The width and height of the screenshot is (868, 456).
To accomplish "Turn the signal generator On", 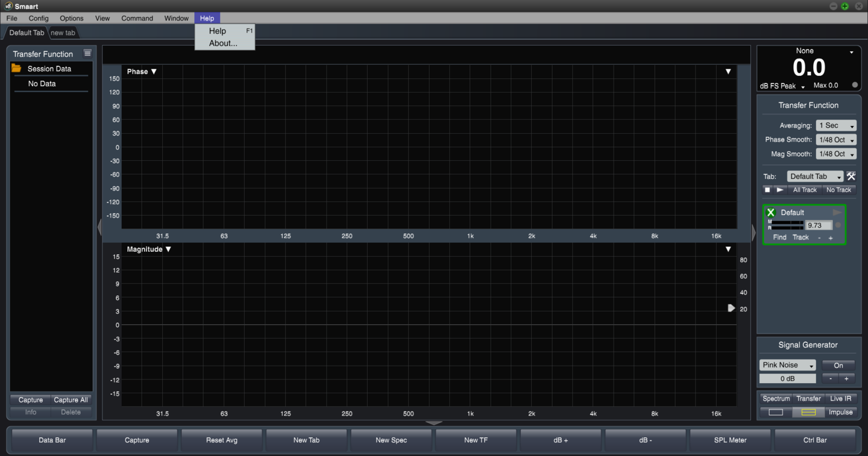I will tap(838, 365).
